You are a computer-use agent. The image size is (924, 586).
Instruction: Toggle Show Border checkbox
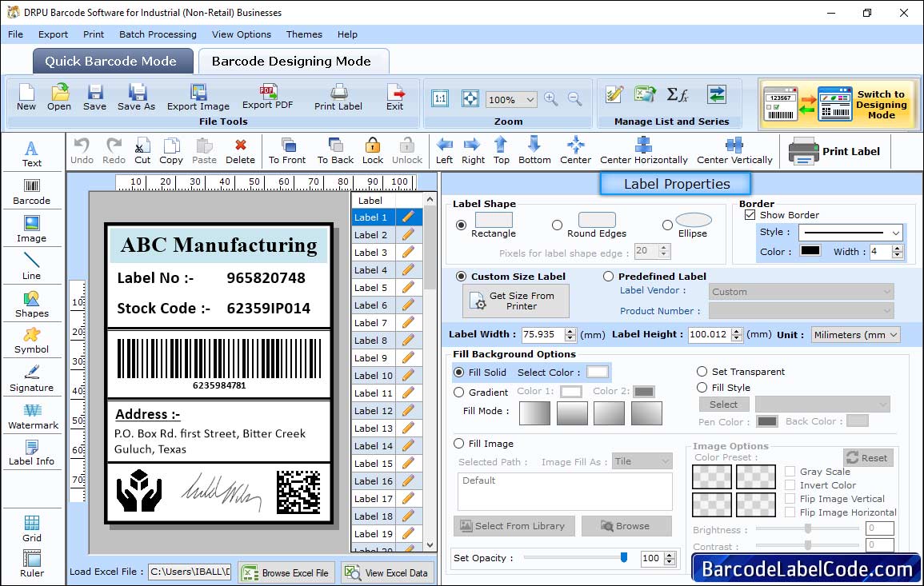click(750, 215)
